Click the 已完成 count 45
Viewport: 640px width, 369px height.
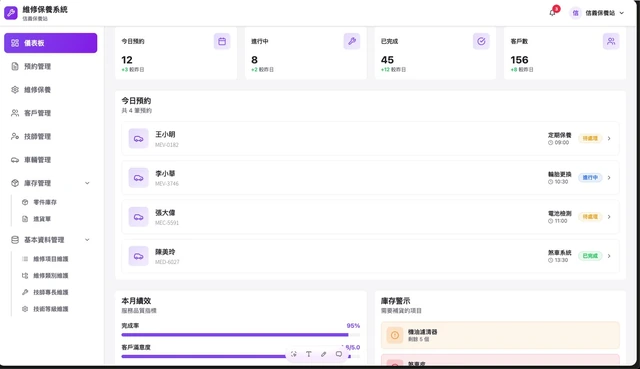387,60
